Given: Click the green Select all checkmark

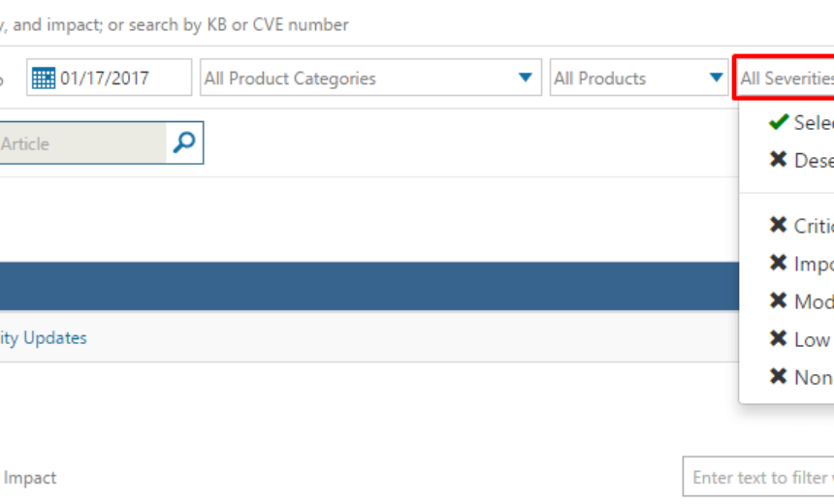Looking at the screenshot, I should point(778,122).
